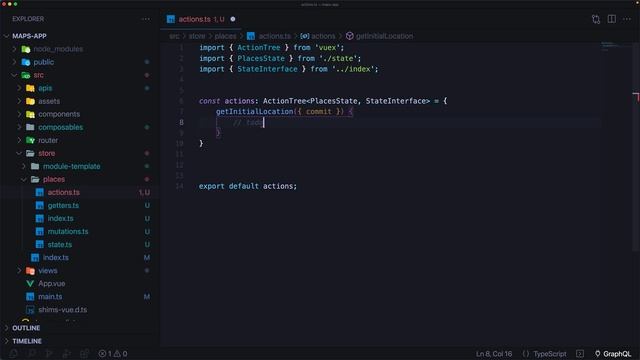Click Ln 8, Col 16 cursor position
Viewport: 640px width, 360px height.
click(x=494, y=354)
